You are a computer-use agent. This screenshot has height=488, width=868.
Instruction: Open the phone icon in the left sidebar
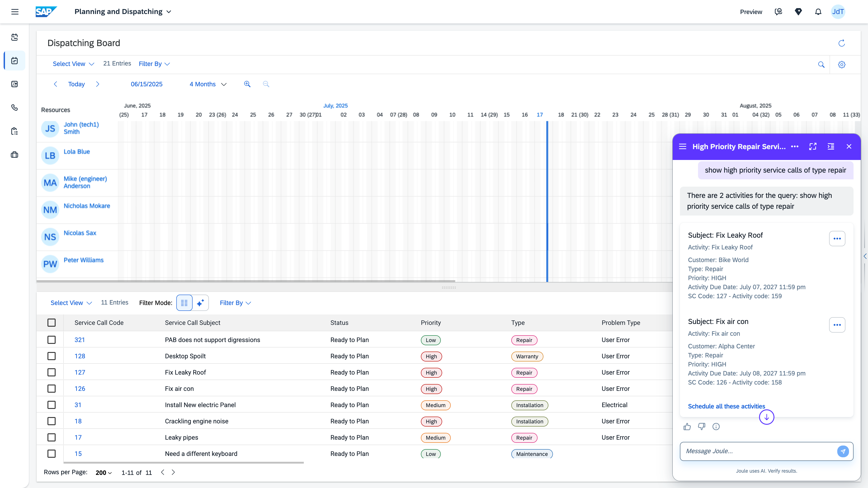point(14,108)
